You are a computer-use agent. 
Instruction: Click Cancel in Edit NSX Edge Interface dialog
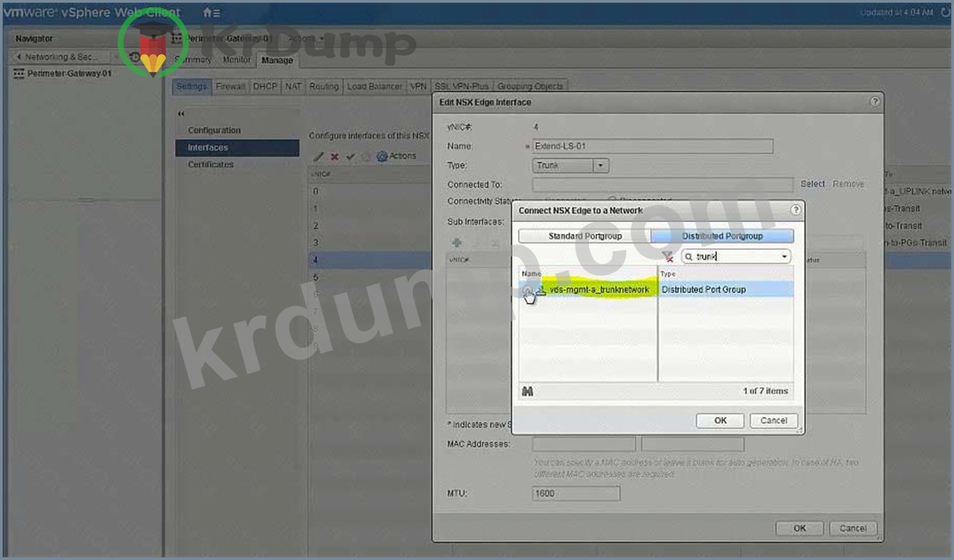853,528
